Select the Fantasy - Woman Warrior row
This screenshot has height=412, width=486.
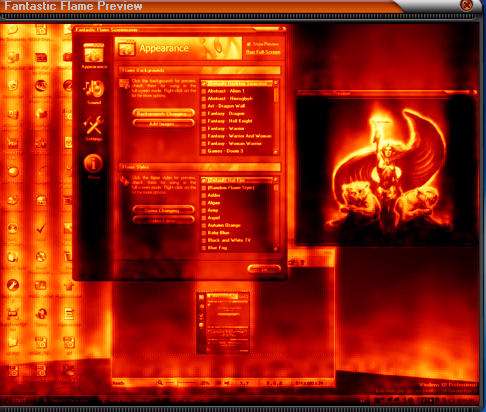pyautogui.click(x=237, y=144)
